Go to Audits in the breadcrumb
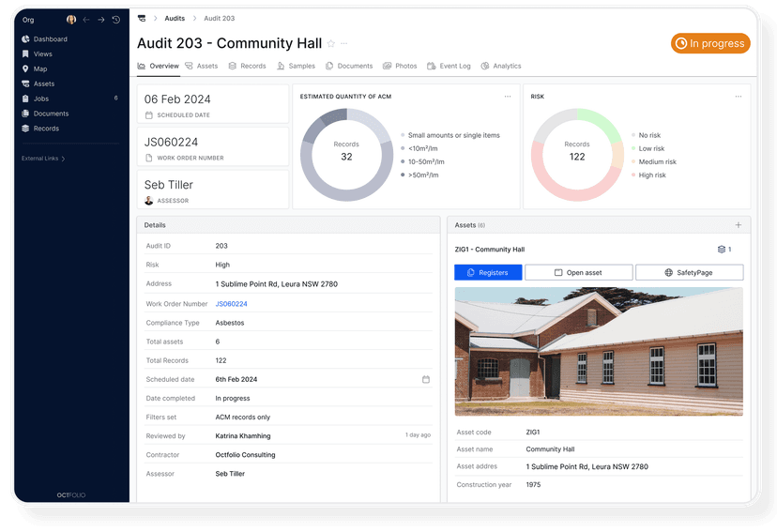 click(175, 19)
